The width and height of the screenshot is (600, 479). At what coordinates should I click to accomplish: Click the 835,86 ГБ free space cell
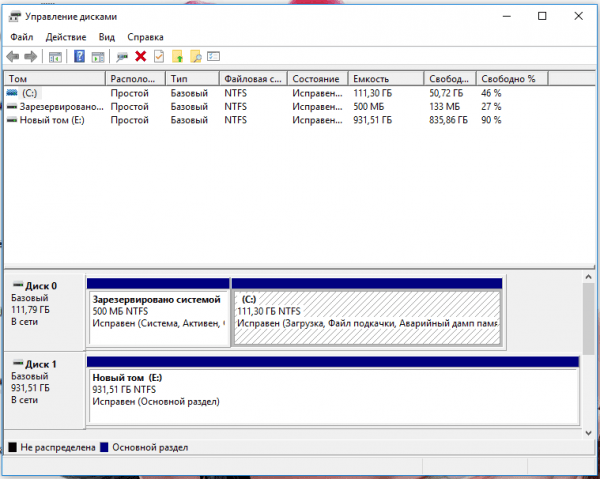(x=448, y=120)
